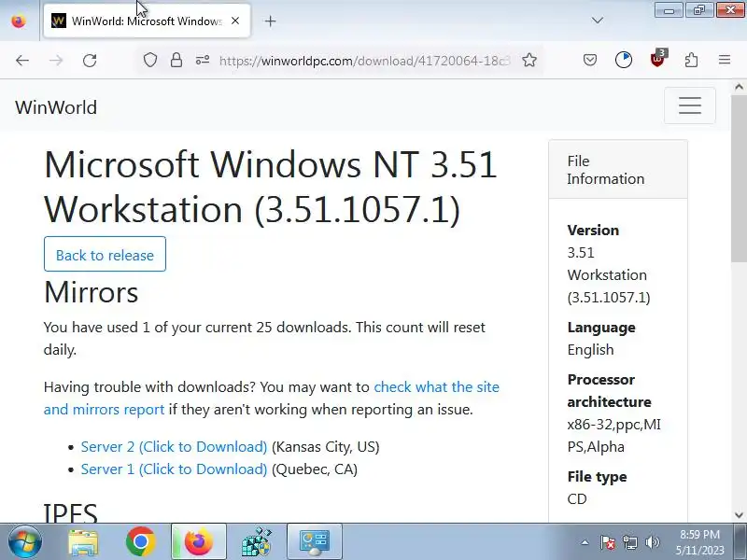Click page scrollbar up arrow
Screen dimensions: 747x560
pos(739,87)
